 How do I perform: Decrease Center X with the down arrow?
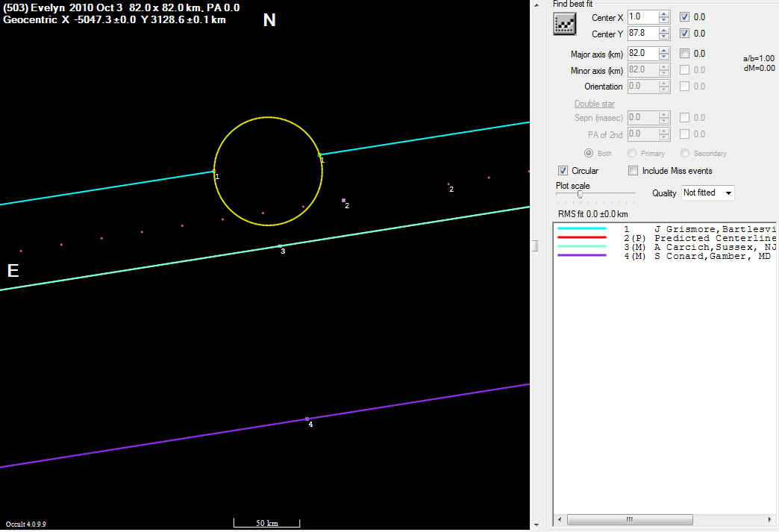pos(664,20)
